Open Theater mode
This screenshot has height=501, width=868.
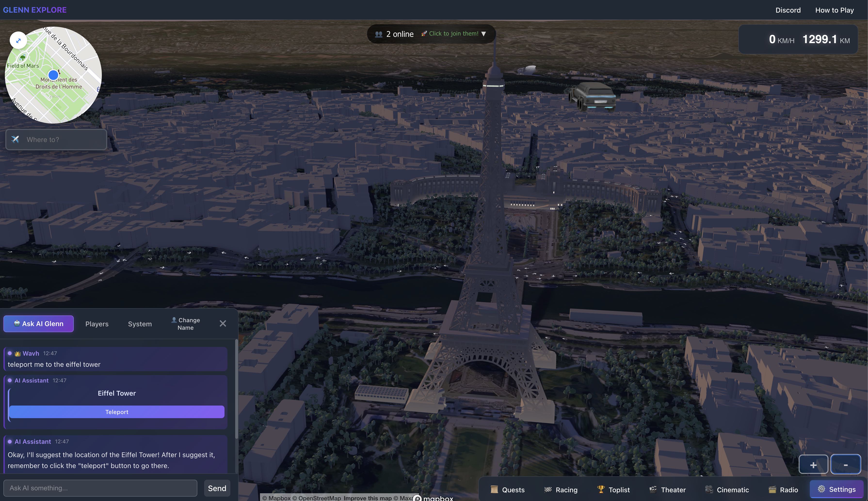point(667,489)
